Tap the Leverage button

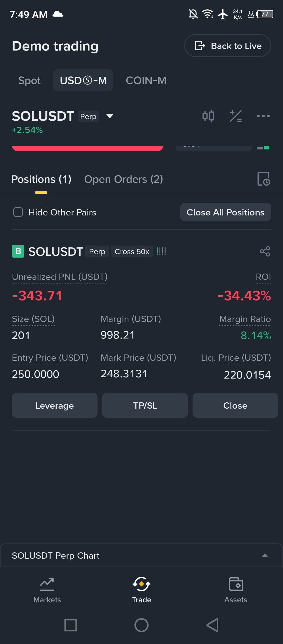click(x=55, y=405)
